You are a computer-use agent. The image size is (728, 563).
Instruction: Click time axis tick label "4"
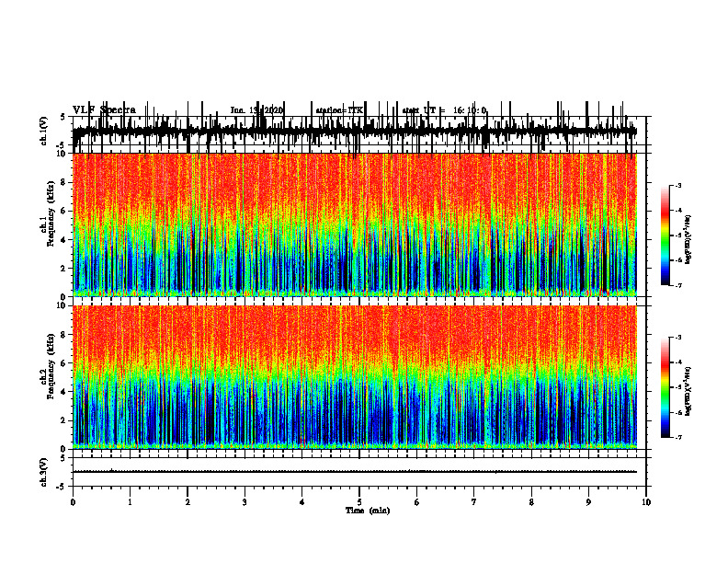coord(301,502)
